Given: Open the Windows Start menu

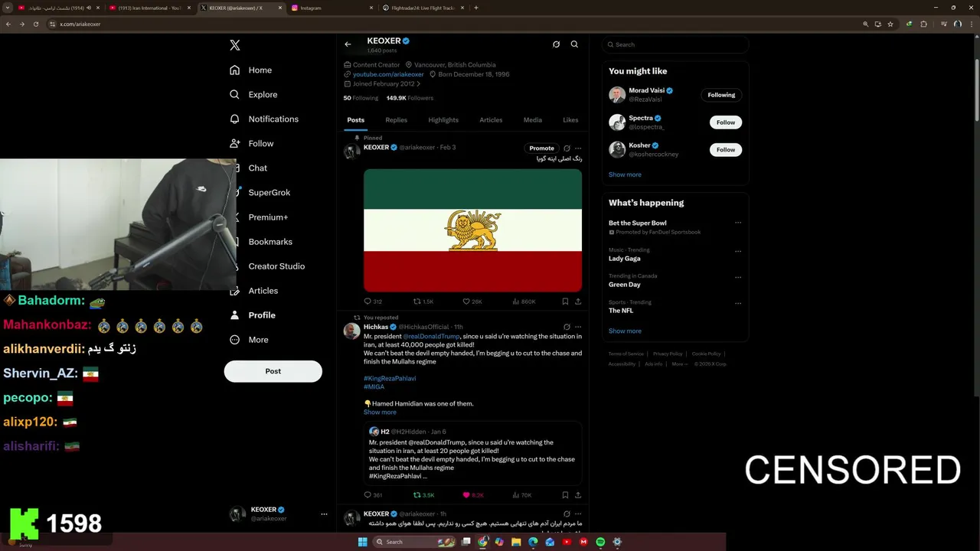Looking at the screenshot, I should (x=363, y=542).
